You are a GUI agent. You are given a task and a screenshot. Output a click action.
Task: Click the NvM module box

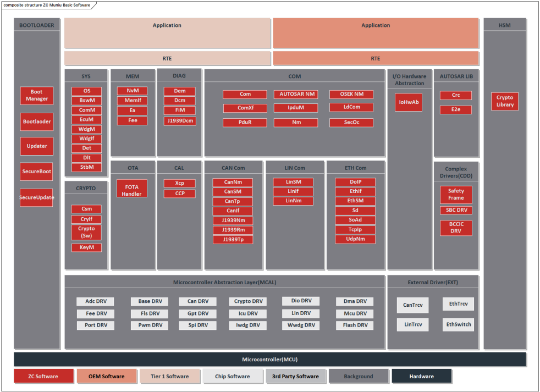pyautogui.click(x=132, y=91)
